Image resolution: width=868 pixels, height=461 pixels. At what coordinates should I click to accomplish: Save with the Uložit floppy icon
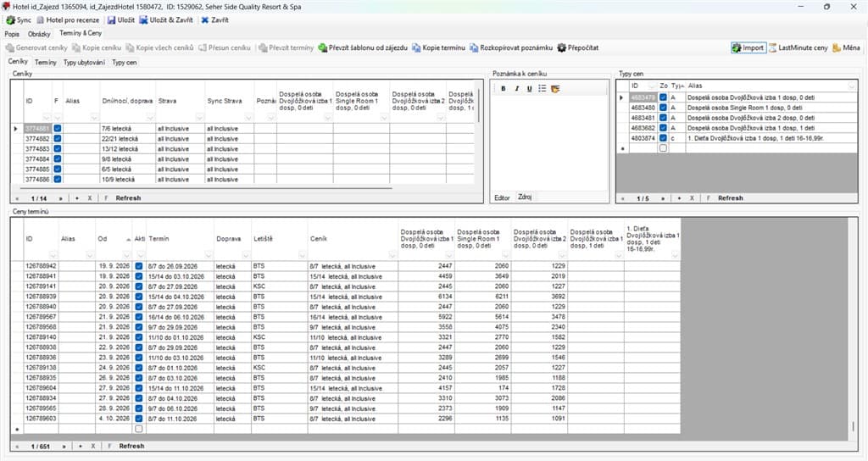(111, 20)
